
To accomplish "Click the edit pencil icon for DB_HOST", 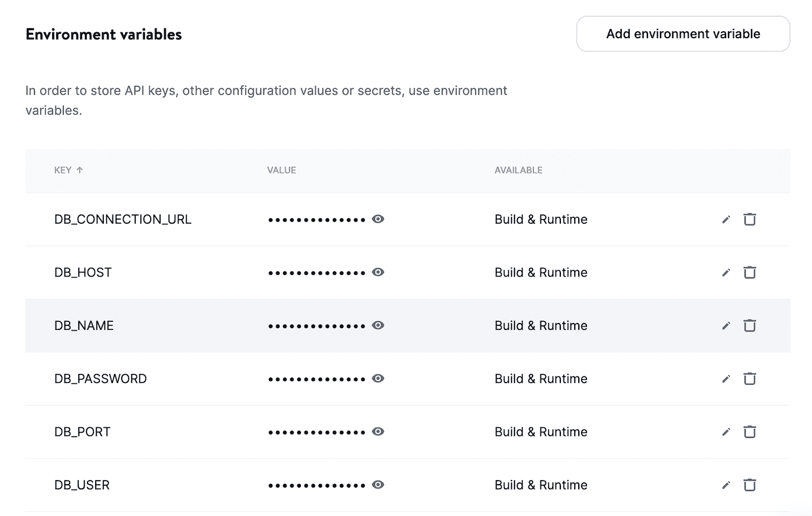I will coord(726,272).
